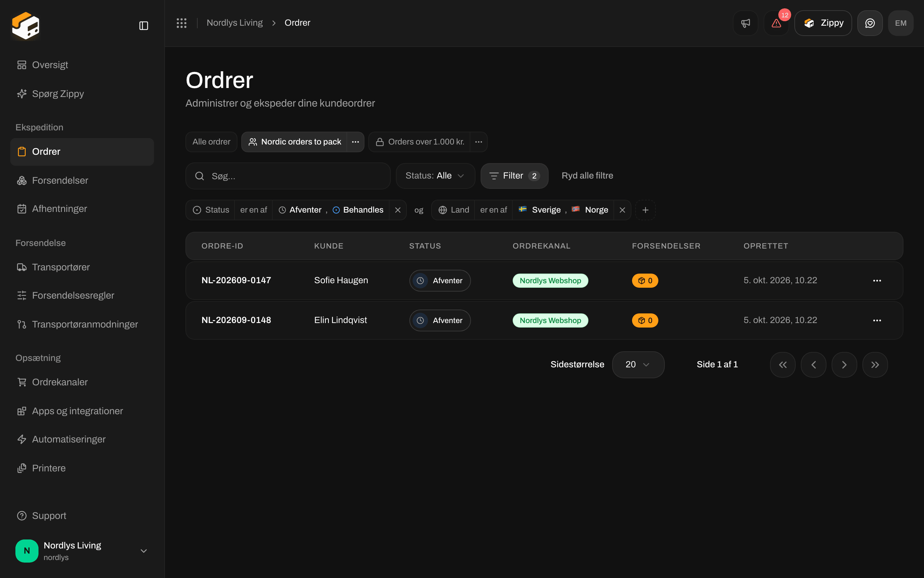The image size is (924, 578).
Task: Open the Status: Alle dropdown
Action: click(x=435, y=176)
